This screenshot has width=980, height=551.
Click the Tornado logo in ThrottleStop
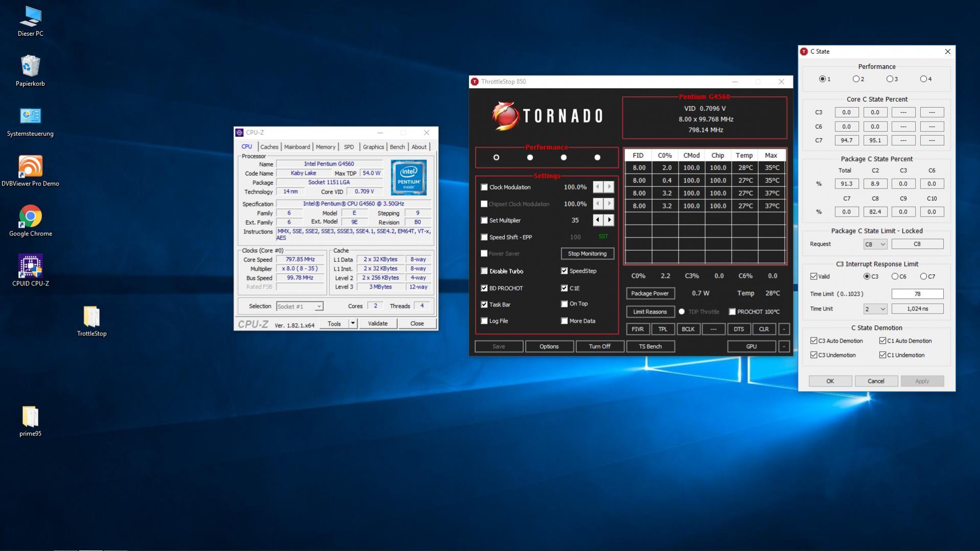(x=547, y=116)
